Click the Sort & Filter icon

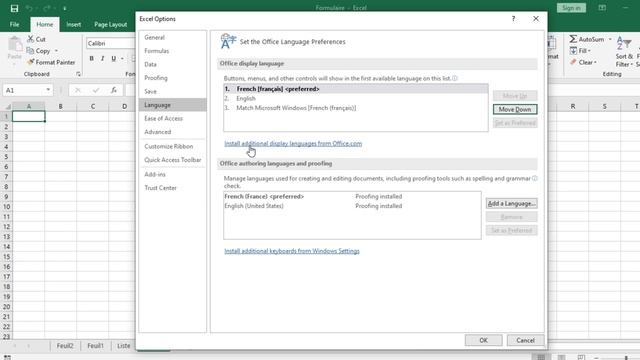(624, 43)
